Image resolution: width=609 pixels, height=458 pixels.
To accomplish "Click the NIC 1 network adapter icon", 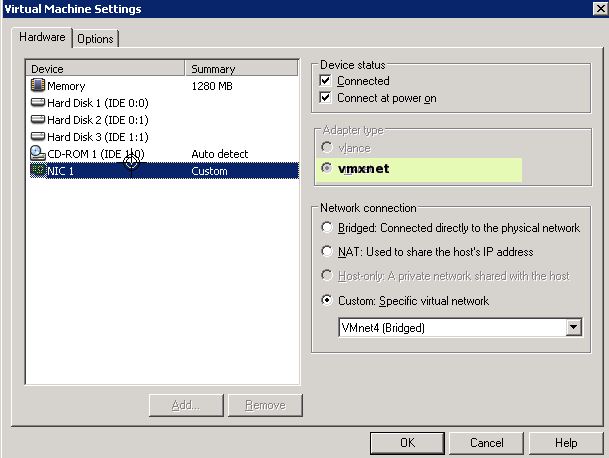I will [38, 171].
